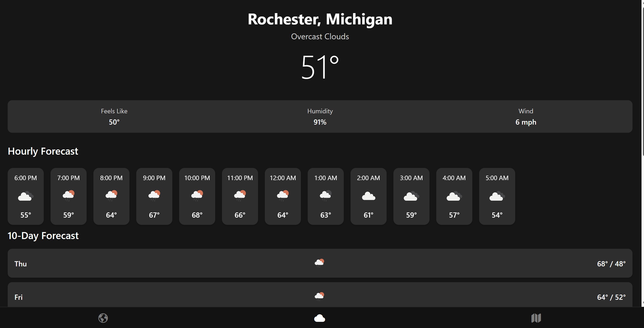
Task: Click the current temperature 51°
Action: 320,67
